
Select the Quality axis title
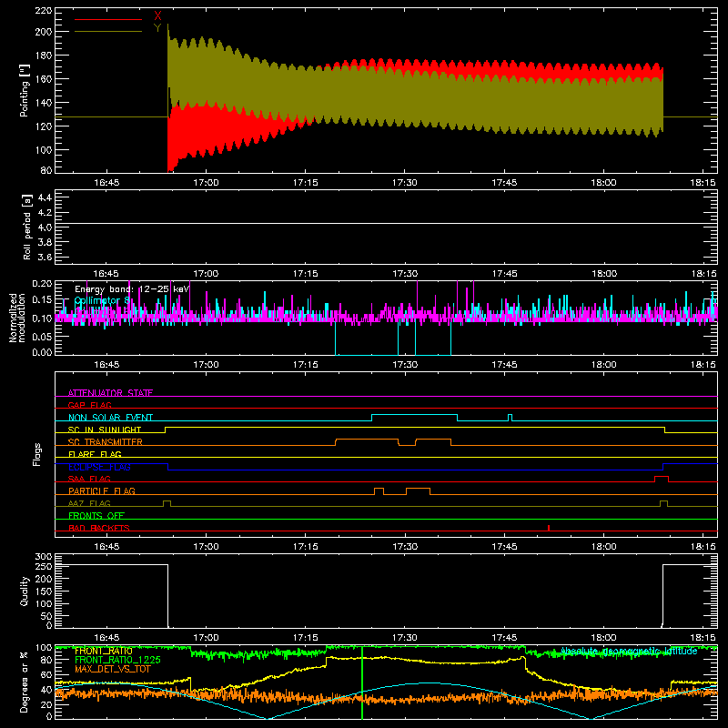tap(25, 591)
